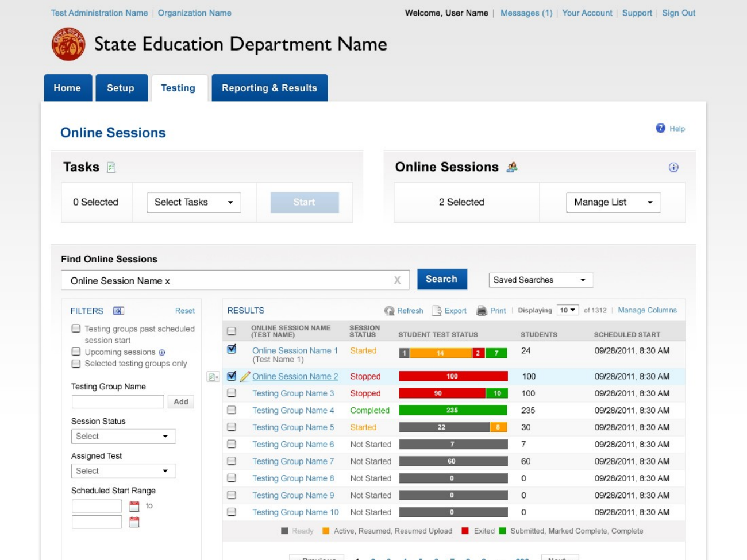Open Testing Group Name 10 link
The width and height of the screenshot is (747, 560).
coord(296,512)
